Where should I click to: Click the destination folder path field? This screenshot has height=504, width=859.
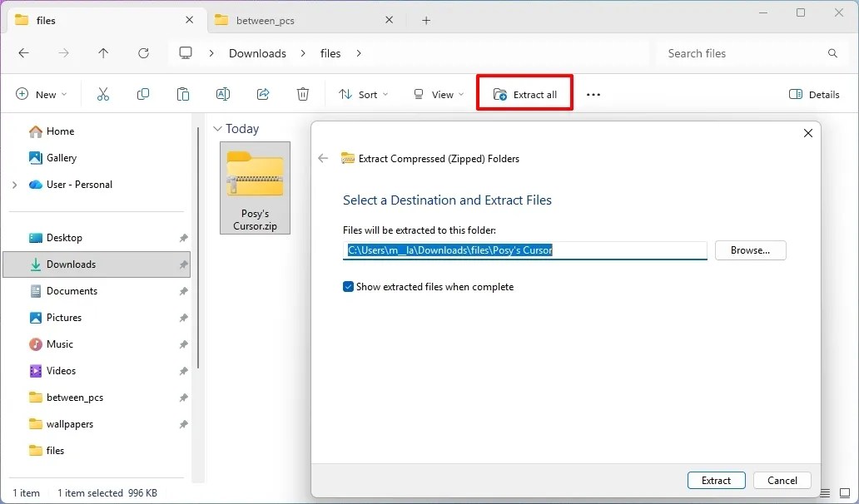point(525,250)
